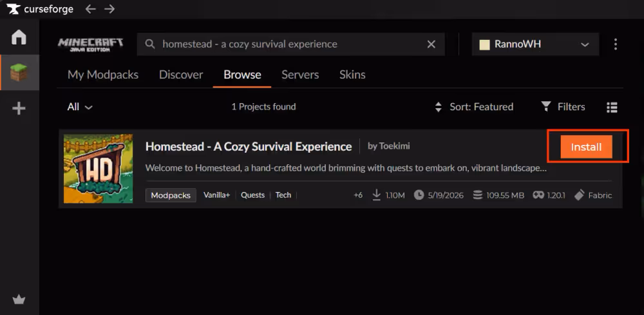Click the 109.55 MB size value

tap(505, 195)
